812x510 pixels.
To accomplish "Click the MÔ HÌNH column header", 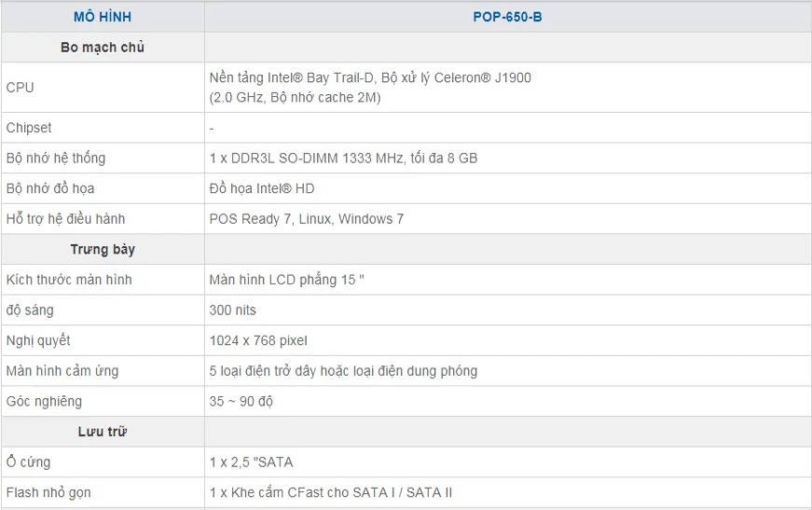I will coord(103,17).
